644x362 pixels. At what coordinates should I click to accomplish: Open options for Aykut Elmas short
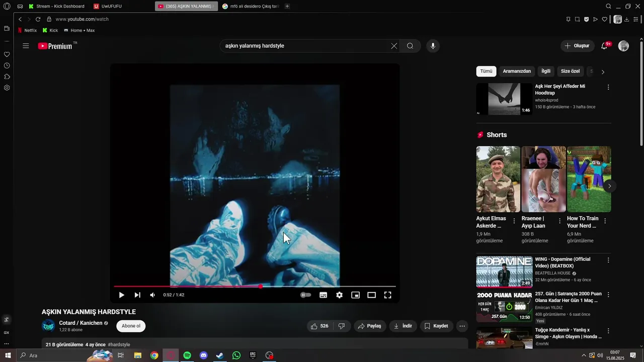[514, 221]
